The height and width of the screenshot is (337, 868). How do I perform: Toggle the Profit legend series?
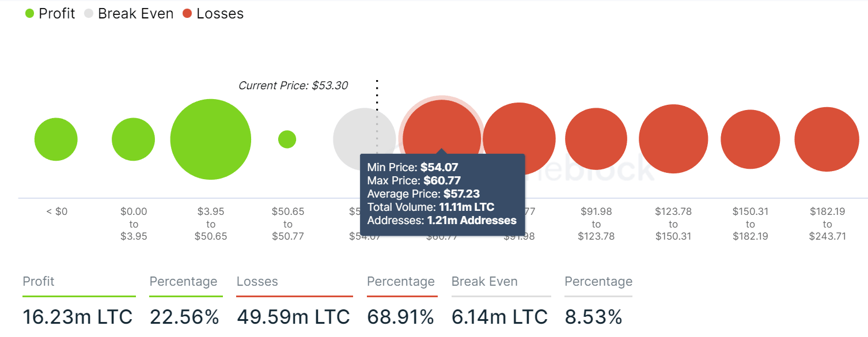50,14
